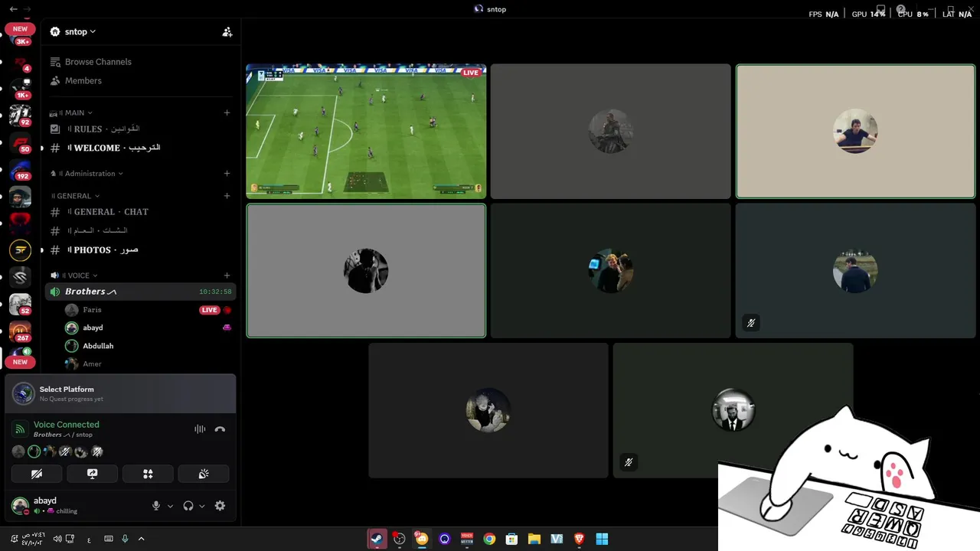
Task: Invite people with the add-member icon
Action: (x=227, y=32)
